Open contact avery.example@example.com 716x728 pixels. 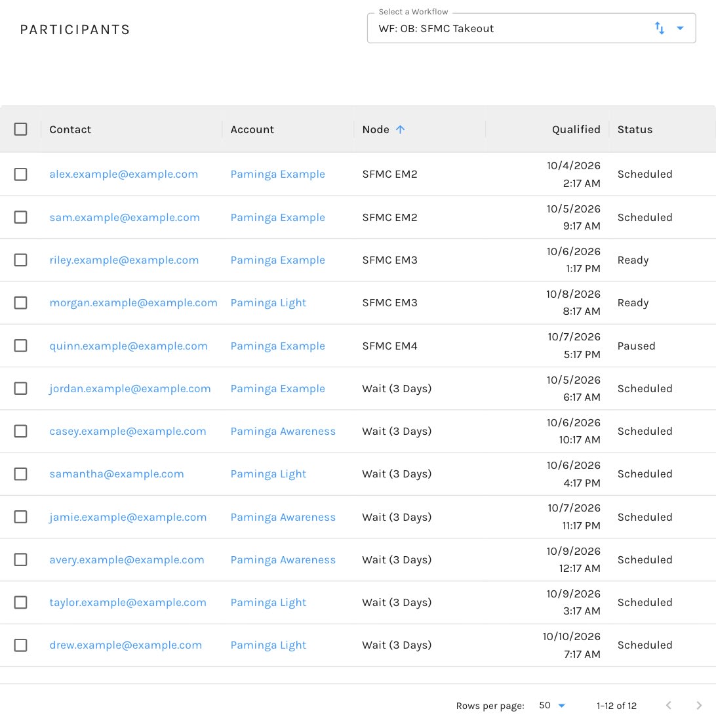(x=127, y=560)
